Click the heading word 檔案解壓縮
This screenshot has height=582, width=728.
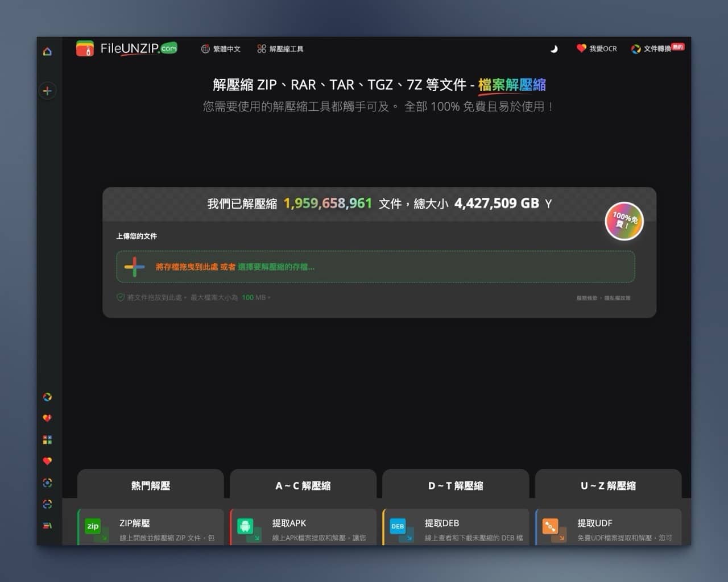(512, 85)
